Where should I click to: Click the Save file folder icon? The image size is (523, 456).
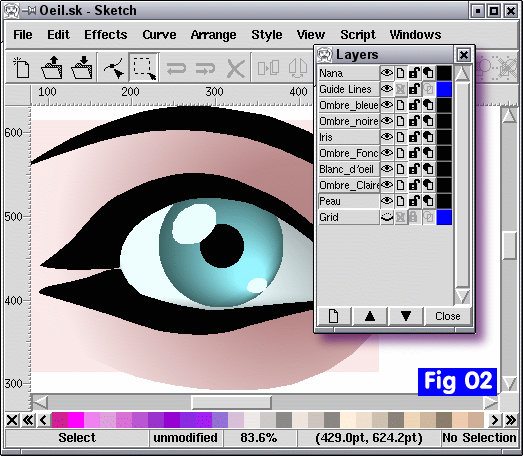pos(81,68)
